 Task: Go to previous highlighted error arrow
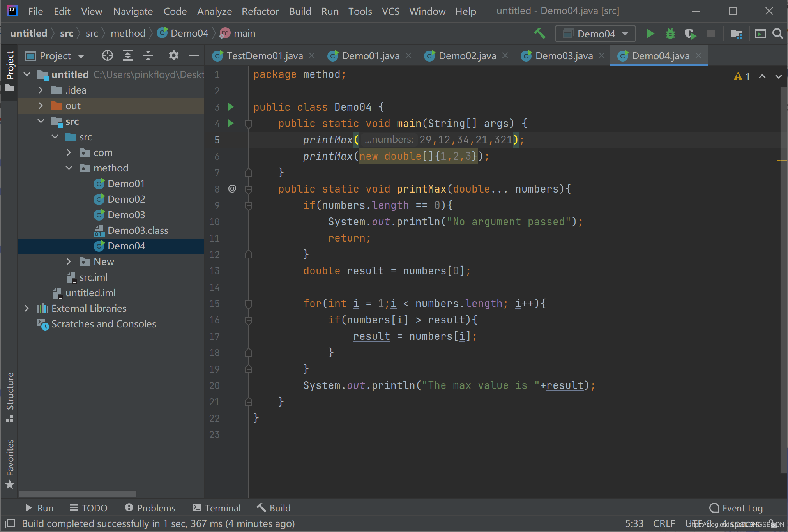(x=762, y=76)
